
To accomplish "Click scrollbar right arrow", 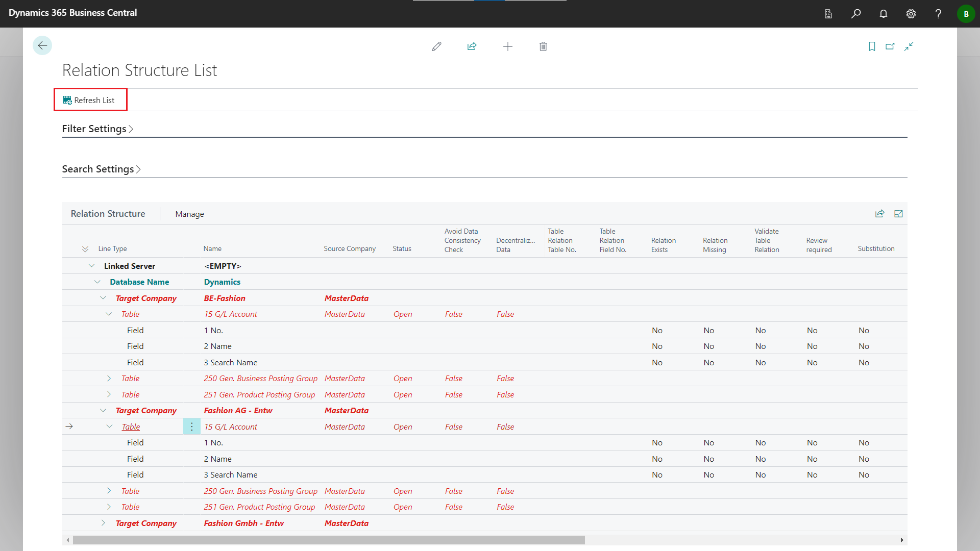I will (x=902, y=540).
